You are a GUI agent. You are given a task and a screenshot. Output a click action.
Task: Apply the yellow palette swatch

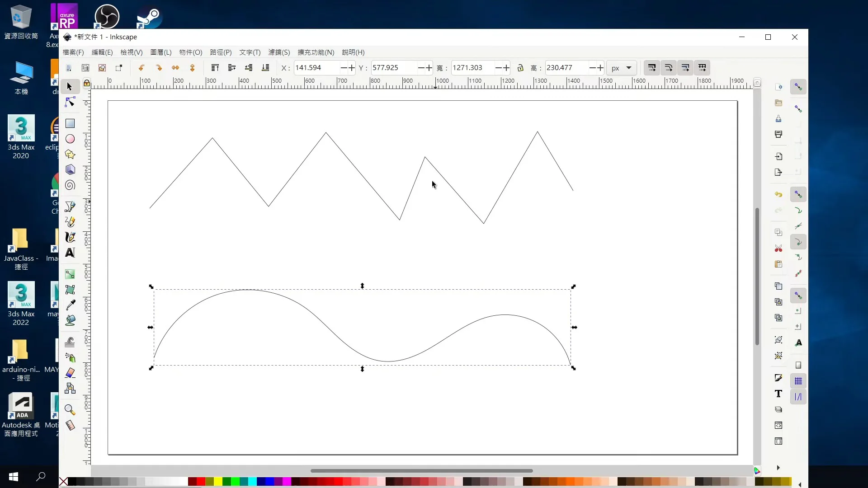218,482
